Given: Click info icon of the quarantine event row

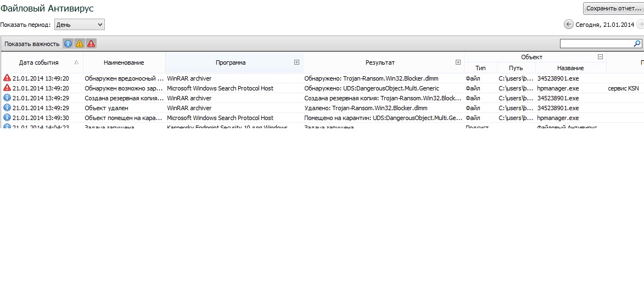Looking at the screenshot, I should [x=7, y=118].
